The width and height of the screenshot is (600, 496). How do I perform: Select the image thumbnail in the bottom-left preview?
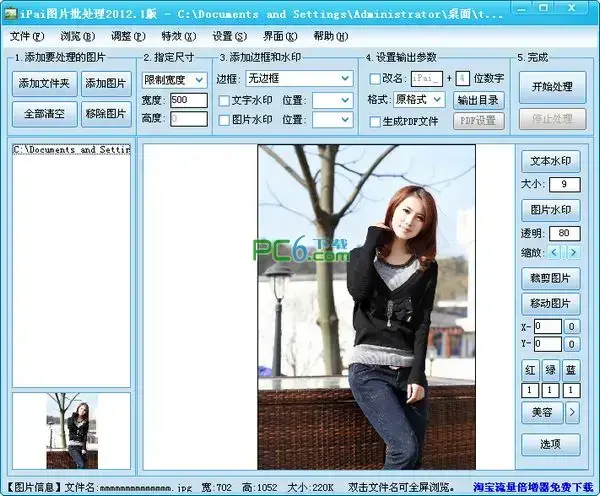click(72, 431)
